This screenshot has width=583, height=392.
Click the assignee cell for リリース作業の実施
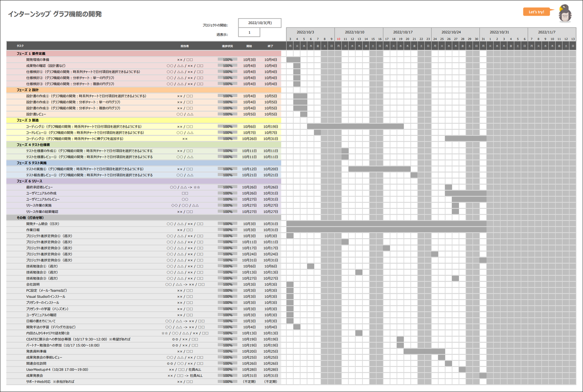coord(185,206)
